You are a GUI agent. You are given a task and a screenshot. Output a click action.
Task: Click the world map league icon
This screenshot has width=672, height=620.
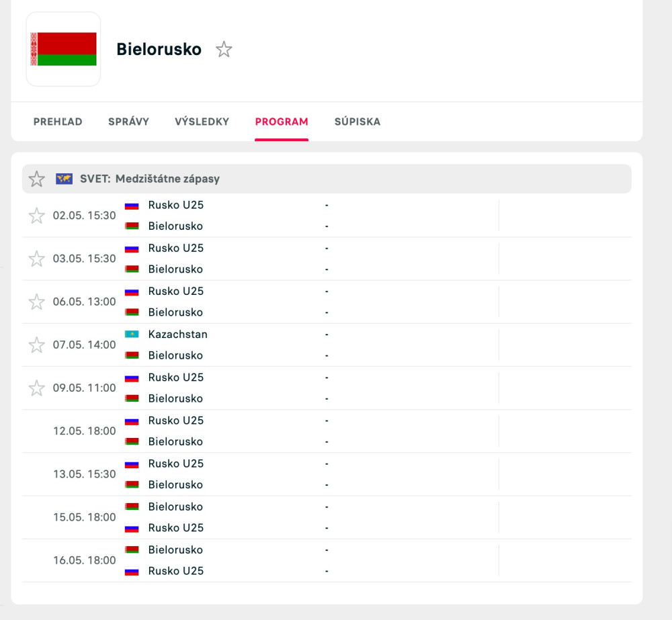(65, 179)
